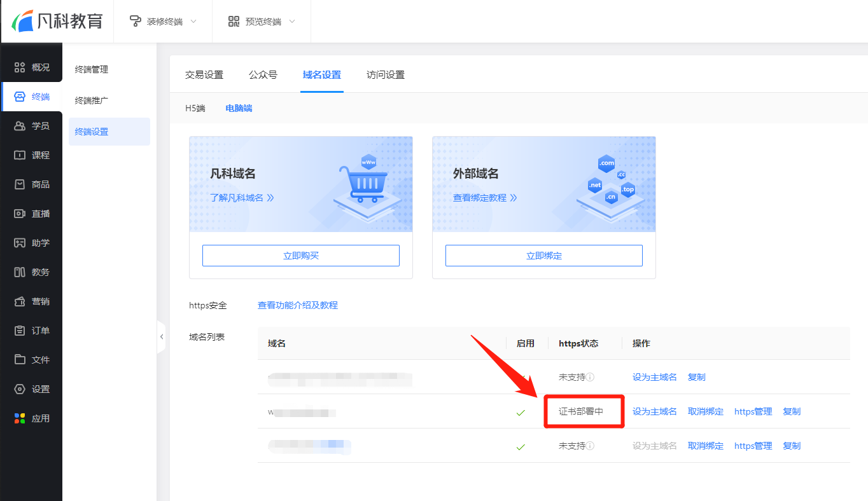Click 复制 in the first domain row

click(697, 377)
